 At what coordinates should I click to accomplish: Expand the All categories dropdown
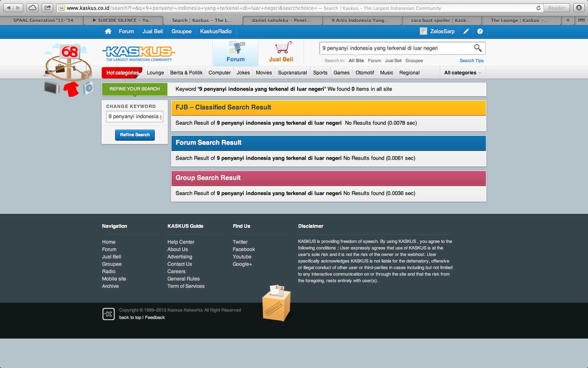(x=463, y=73)
